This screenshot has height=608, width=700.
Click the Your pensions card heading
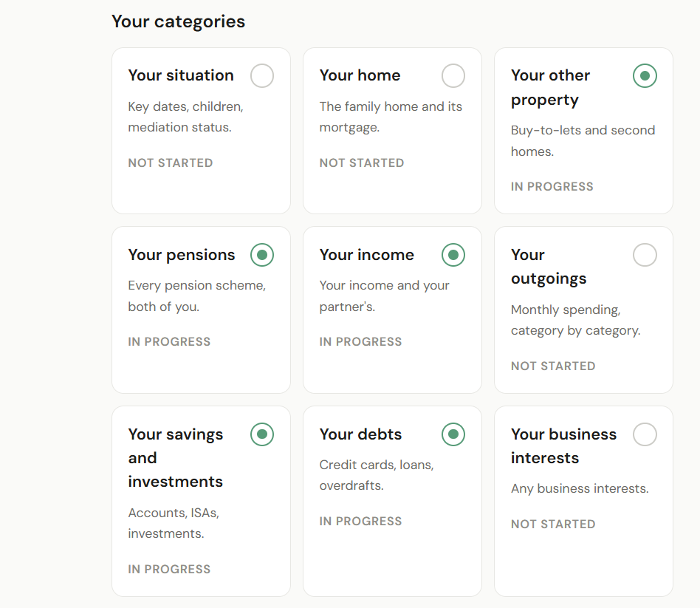(x=182, y=255)
